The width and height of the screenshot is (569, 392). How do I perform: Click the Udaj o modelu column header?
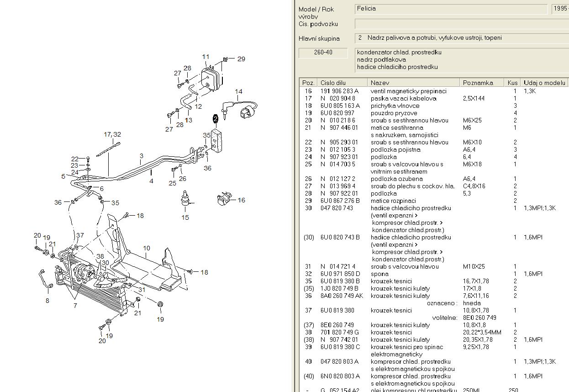(x=544, y=83)
